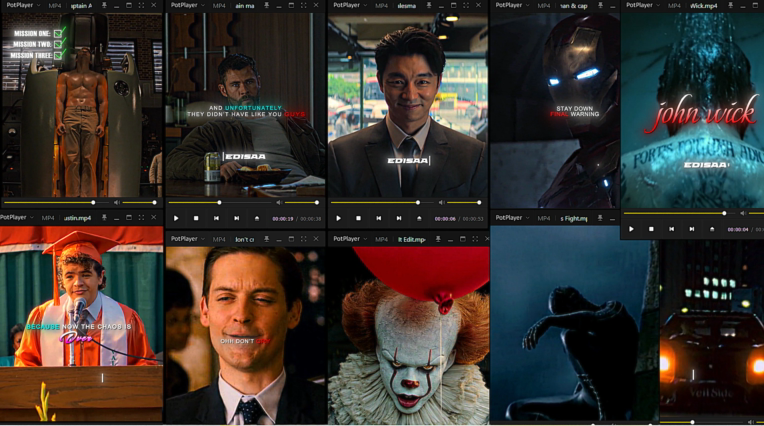Open PotPlayer menu in 'alesma' window
764x426 pixels.
click(349, 5)
